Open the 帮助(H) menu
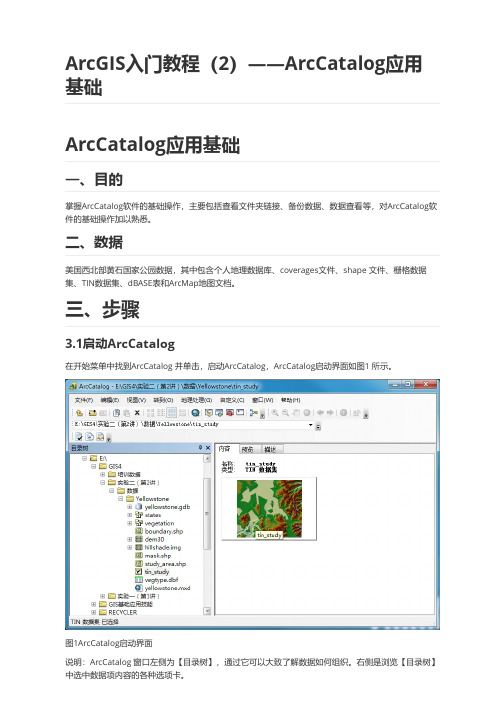This screenshot has height=713, width=504. [290, 400]
